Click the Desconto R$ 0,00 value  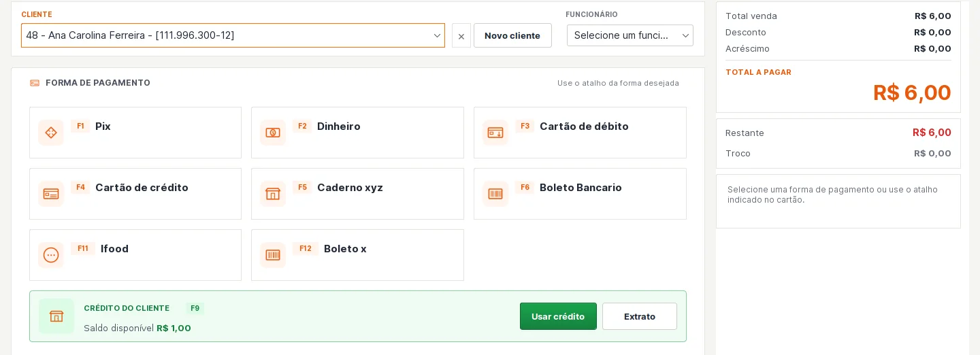click(x=932, y=32)
